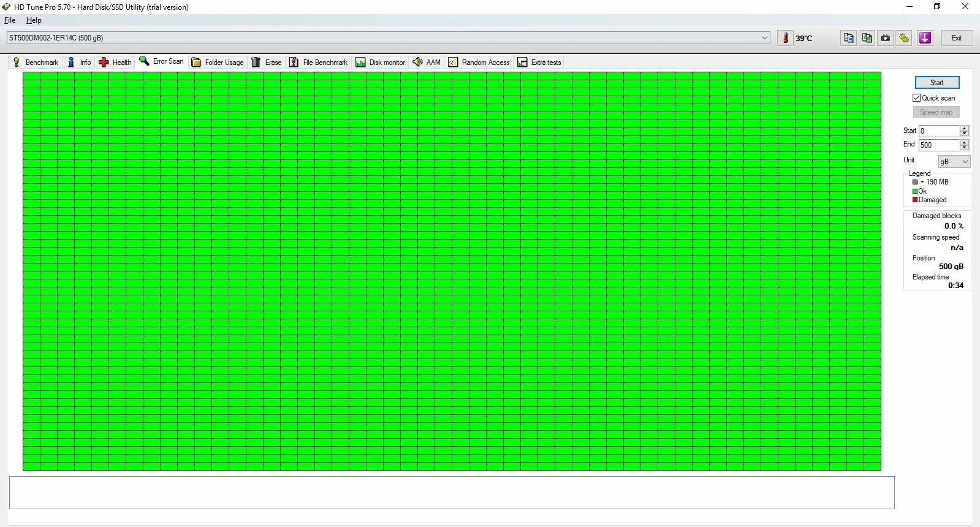The image size is (980, 527).
Task: Restore the window with the maximize button
Action: (937, 7)
